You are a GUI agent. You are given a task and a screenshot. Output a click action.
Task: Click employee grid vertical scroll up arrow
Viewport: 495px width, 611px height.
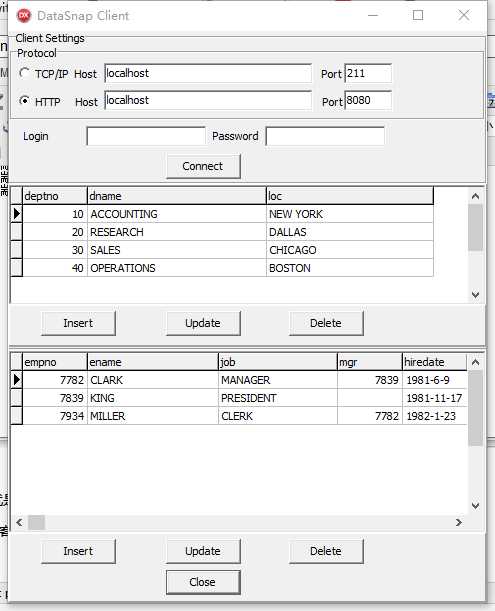pyautogui.click(x=475, y=362)
